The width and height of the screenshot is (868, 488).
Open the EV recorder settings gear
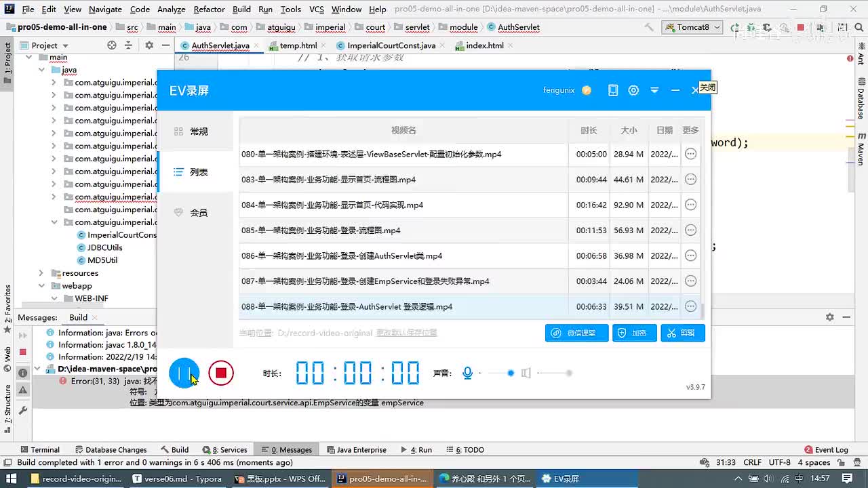coord(633,90)
